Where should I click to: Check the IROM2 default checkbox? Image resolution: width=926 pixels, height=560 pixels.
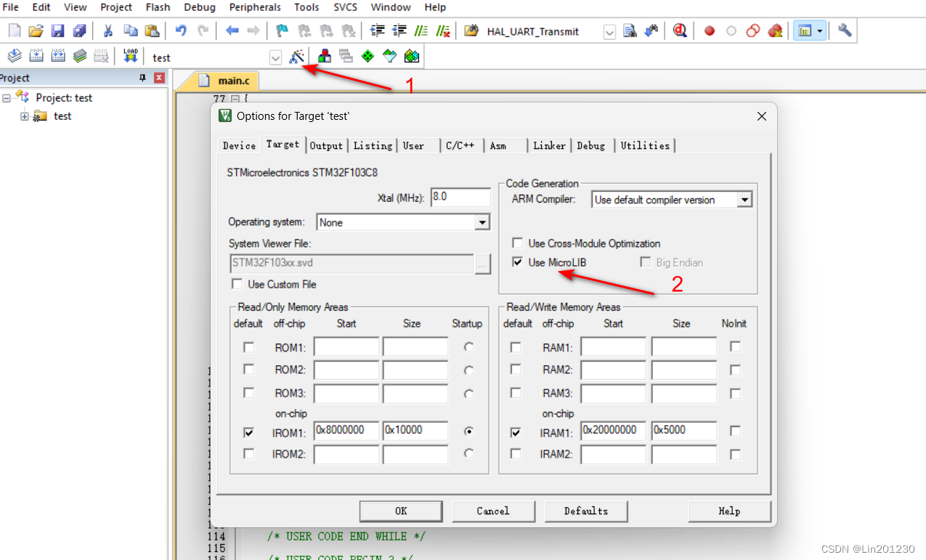click(249, 454)
